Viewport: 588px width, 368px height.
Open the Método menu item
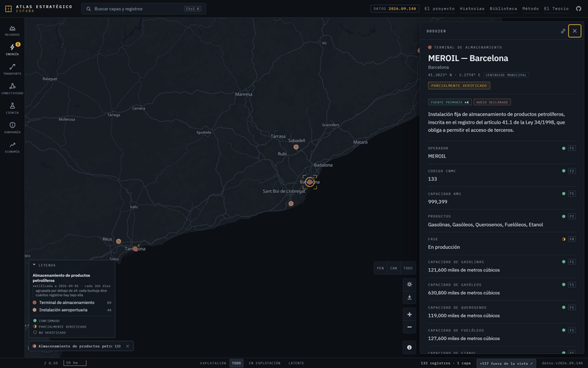point(530,9)
